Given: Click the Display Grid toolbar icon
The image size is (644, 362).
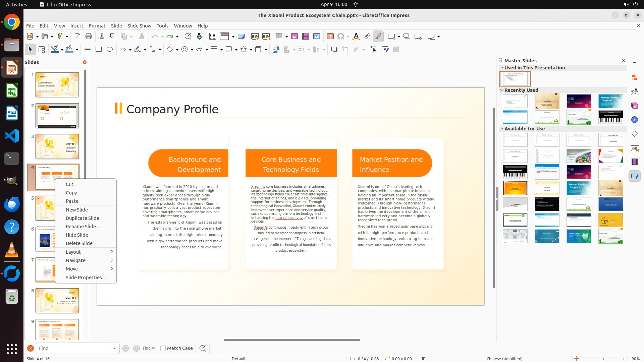Looking at the screenshot, I should pos(212,37).
